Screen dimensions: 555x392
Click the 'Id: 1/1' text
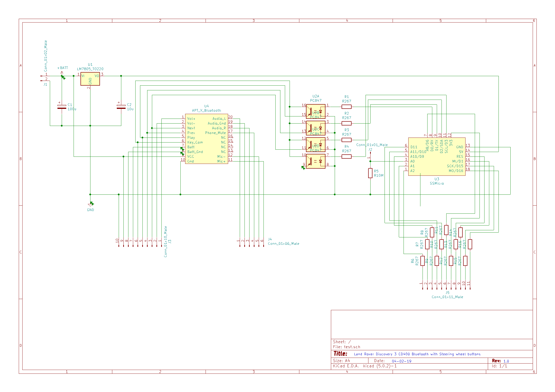click(x=499, y=366)
